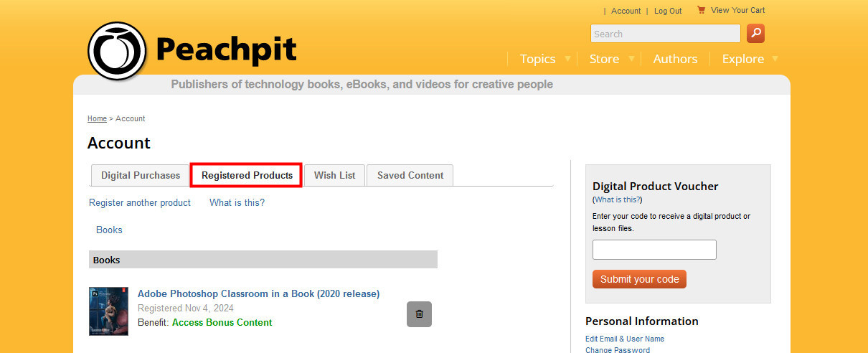Image resolution: width=868 pixels, height=353 pixels.
Task: Click the Log Out link
Action: point(668,11)
